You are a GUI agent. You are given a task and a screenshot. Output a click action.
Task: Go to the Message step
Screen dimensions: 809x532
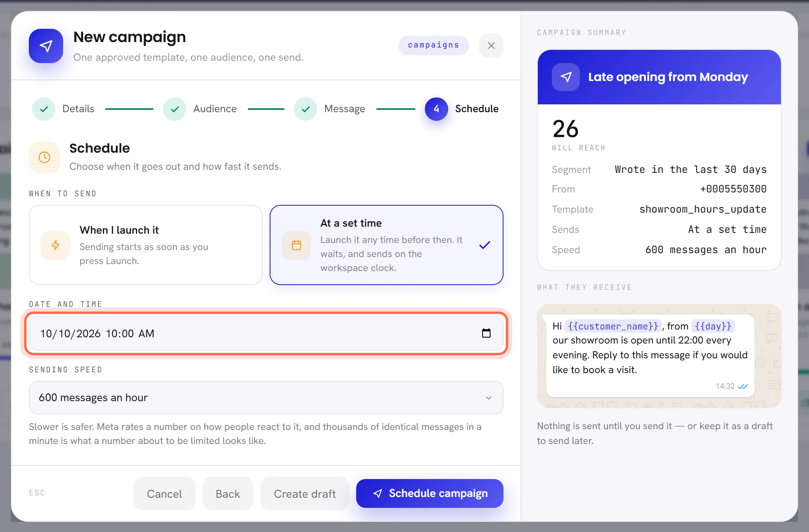pos(330,109)
